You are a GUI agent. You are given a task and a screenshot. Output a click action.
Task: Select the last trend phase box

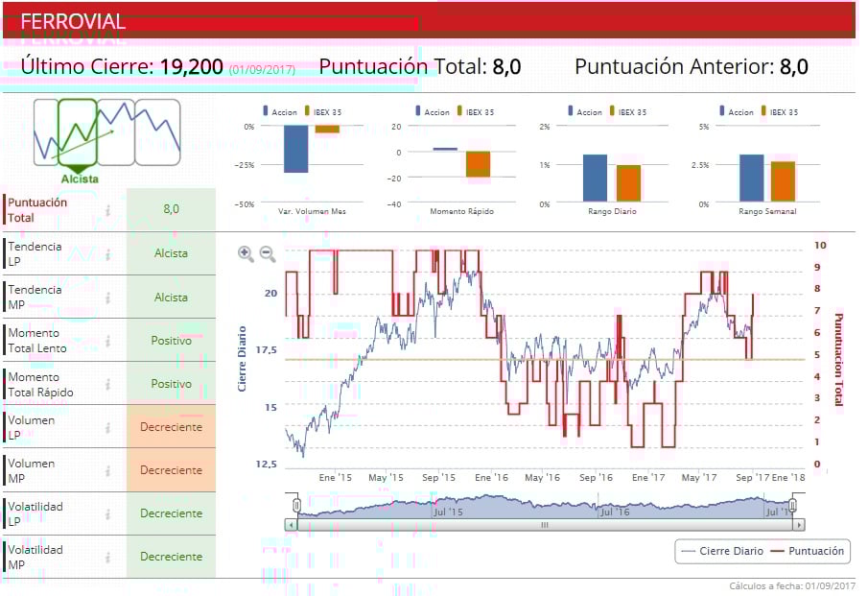(157, 132)
